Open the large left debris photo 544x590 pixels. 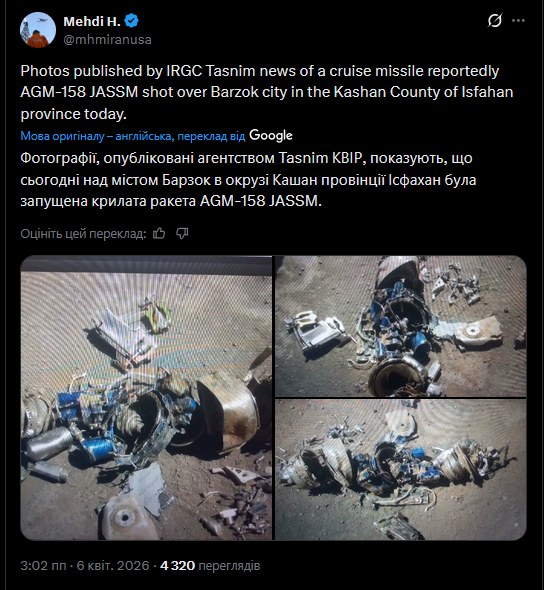146,398
